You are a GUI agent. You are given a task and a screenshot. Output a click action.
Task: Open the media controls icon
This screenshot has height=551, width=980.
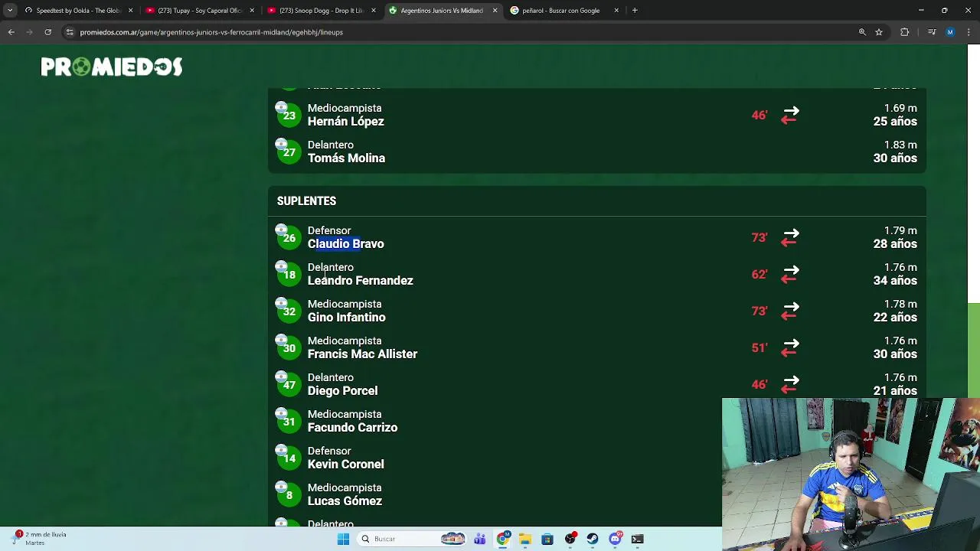point(932,32)
